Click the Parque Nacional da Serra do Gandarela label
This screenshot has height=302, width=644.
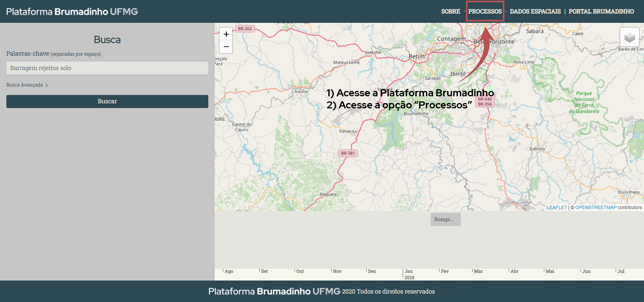(x=584, y=102)
